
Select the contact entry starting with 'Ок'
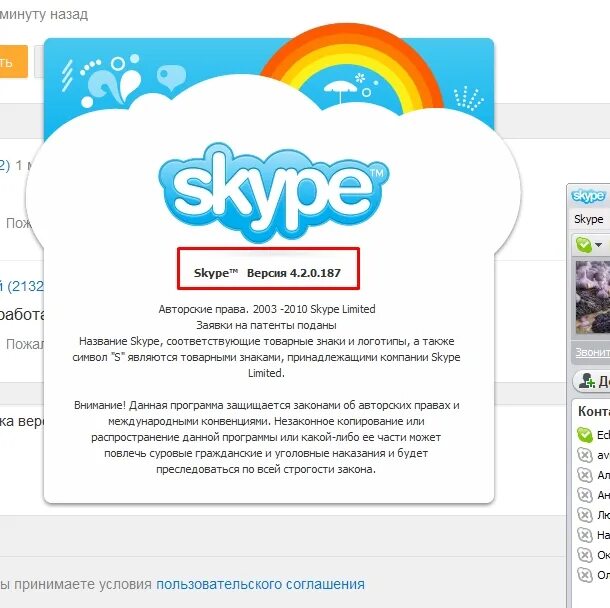click(593, 555)
